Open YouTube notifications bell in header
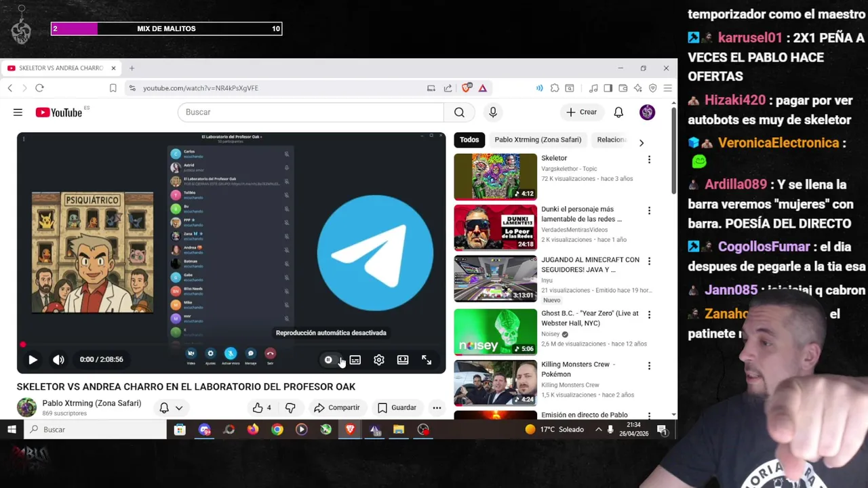Screen dimensions: 868x488 (x=618, y=113)
